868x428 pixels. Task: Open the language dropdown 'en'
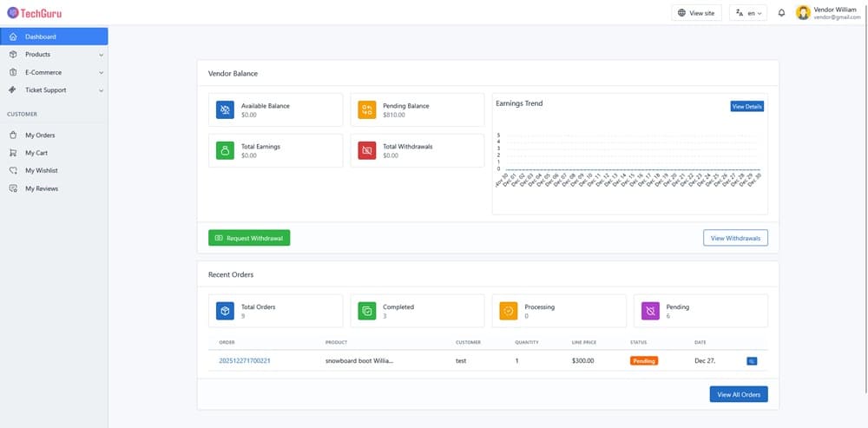click(x=748, y=13)
